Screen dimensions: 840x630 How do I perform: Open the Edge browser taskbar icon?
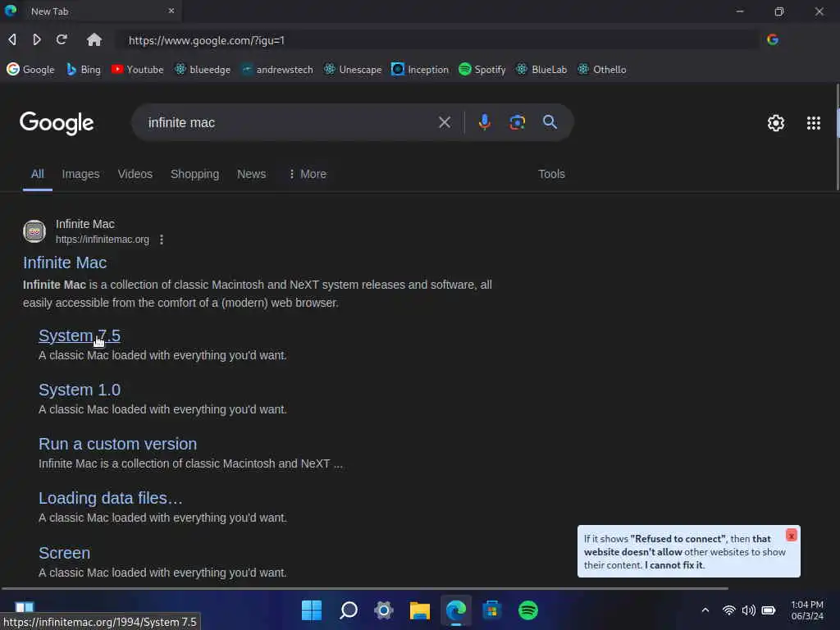pyautogui.click(x=456, y=610)
